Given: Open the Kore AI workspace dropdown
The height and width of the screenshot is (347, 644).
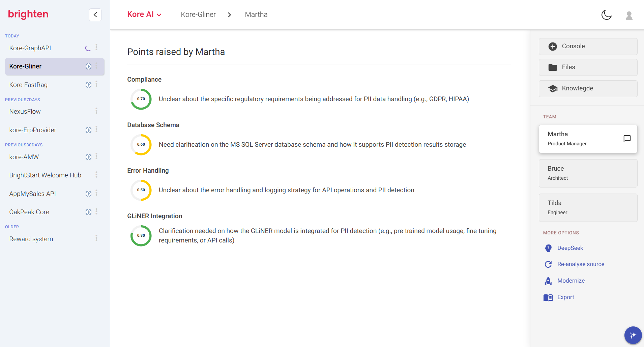Looking at the screenshot, I should (x=144, y=15).
